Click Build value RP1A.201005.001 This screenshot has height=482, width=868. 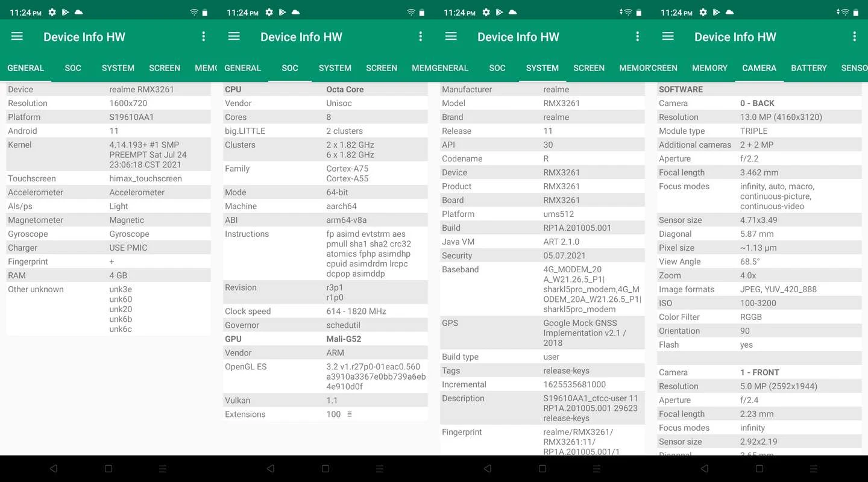(577, 228)
